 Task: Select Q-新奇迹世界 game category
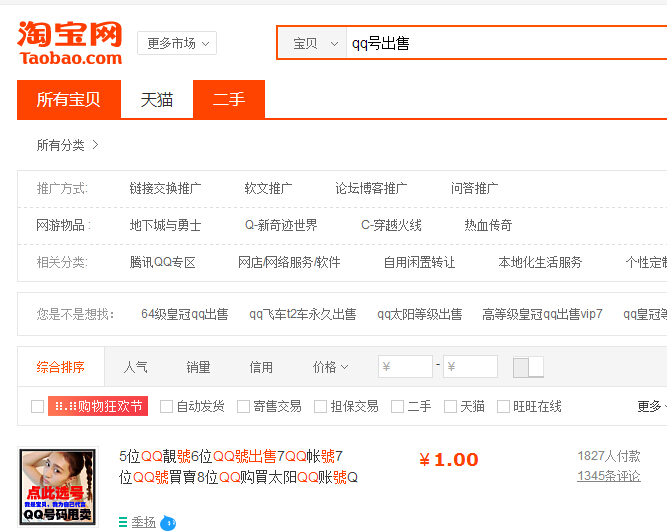[281, 225]
